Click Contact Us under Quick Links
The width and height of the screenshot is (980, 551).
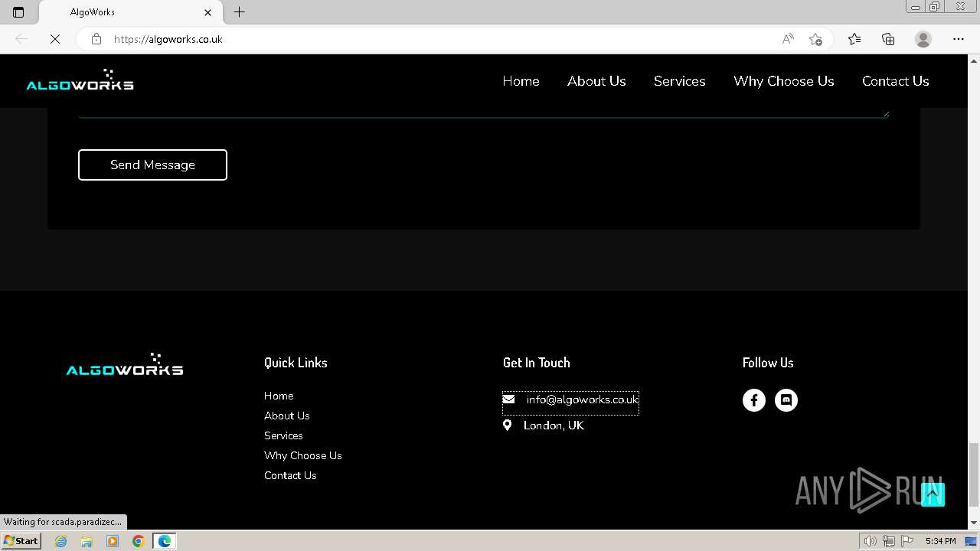click(x=290, y=475)
